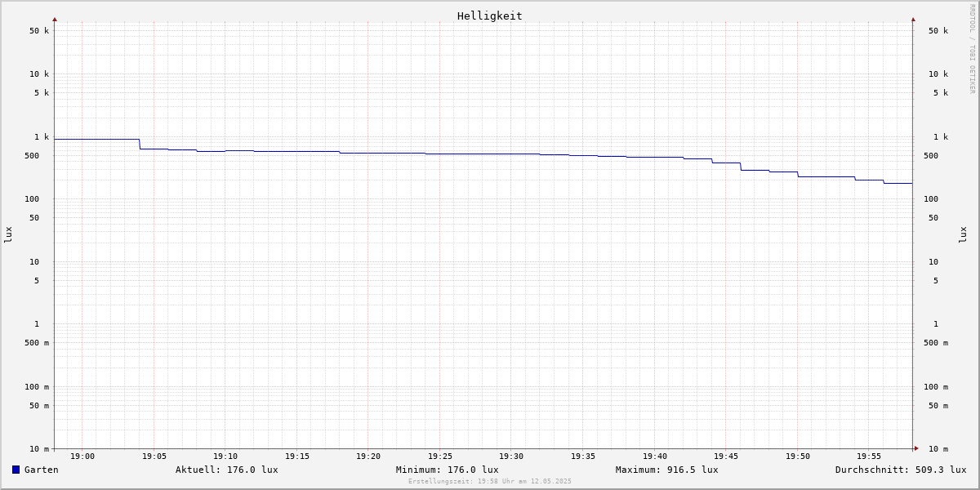Click the '10 m' label on right axis
The height and width of the screenshot is (490, 980).
pos(938,449)
